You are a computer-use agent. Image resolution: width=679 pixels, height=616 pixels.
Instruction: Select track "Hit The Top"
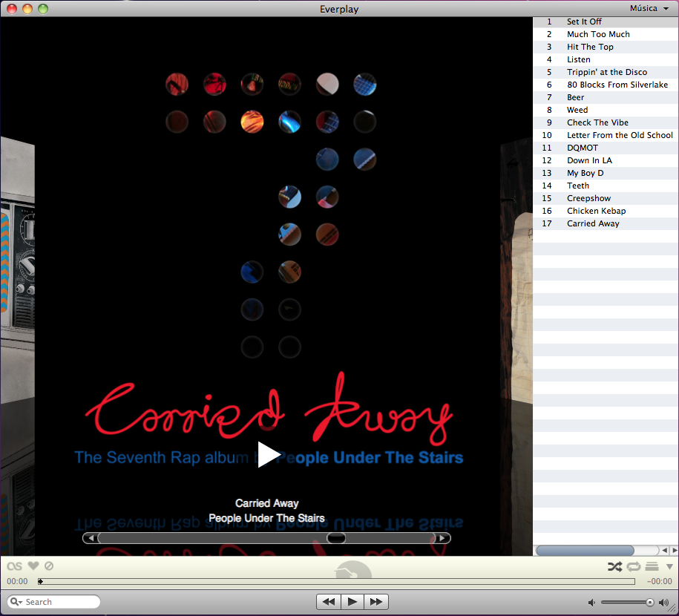click(606, 47)
